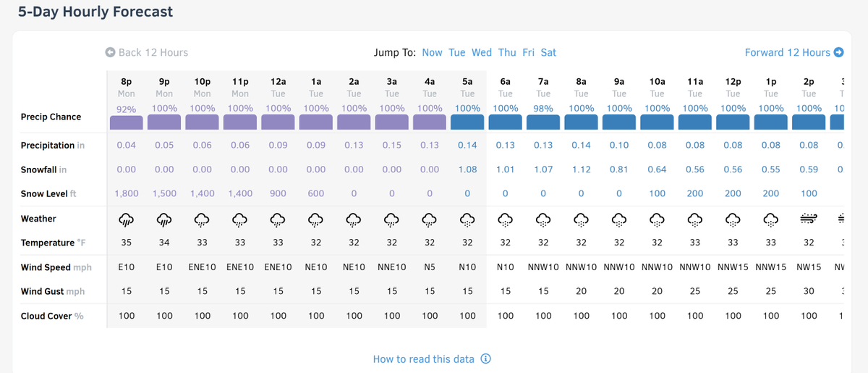Click wind speed NNE10 at 3a
The height and width of the screenshot is (373, 868).
pos(392,267)
